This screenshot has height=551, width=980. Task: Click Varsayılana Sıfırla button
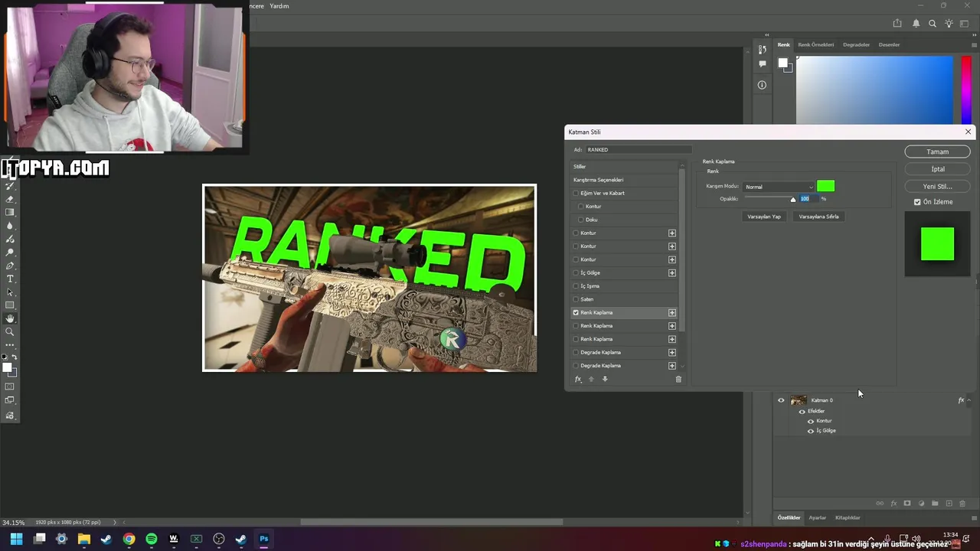pyautogui.click(x=818, y=217)
